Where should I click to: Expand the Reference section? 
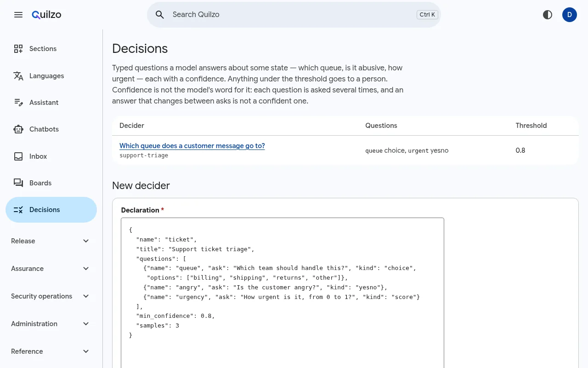point(51,351)
